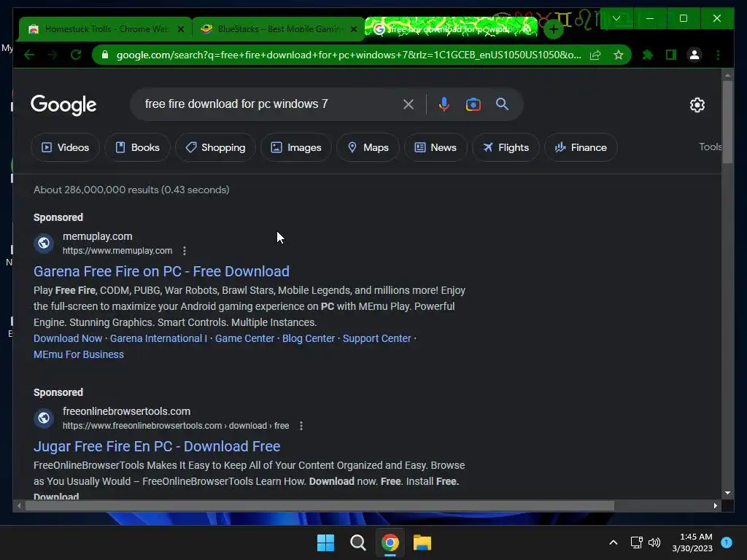Open Garena Free Fire on PC link
Viewport: 747px width, 560px height.
pos(161,271)
